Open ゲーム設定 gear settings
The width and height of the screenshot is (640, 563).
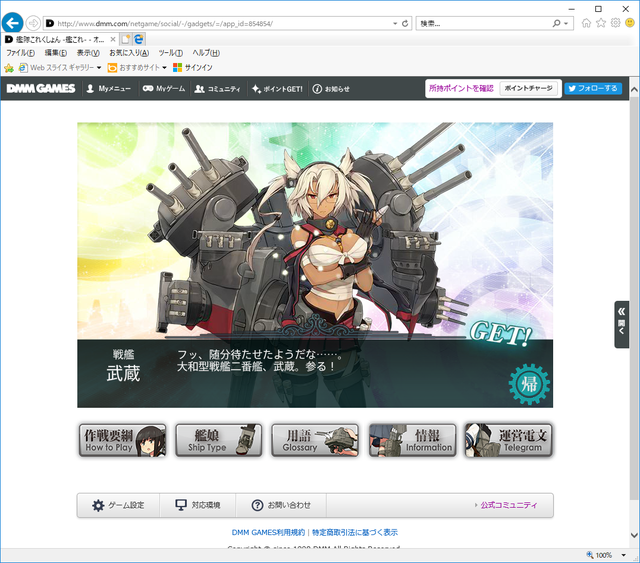(118, 505)
